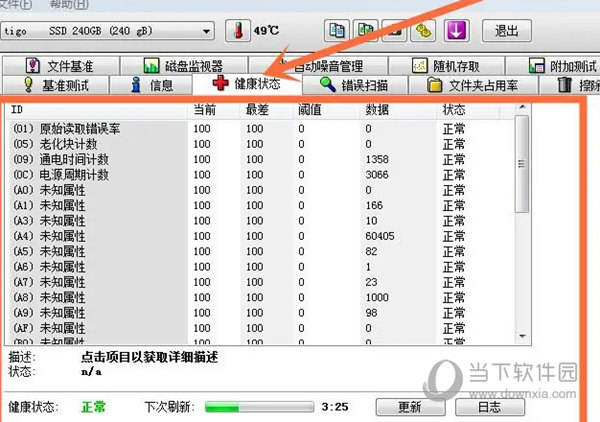Click the 3:25 refresh countdown
The width and height of the screenshot is (600, 422).
coord(335,407)
